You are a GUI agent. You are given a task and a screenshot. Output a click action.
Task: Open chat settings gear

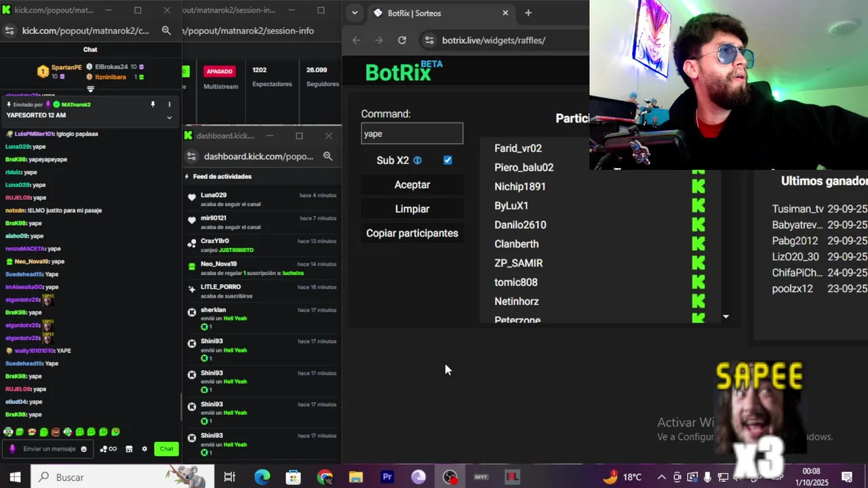[144, 449]
